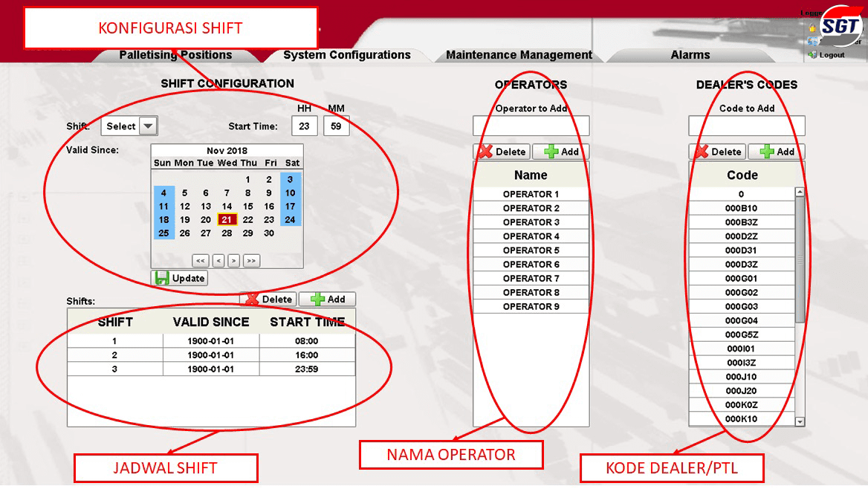Select dealer code 000K0Z
Screen dimensions: 868x489
point(742,405)
